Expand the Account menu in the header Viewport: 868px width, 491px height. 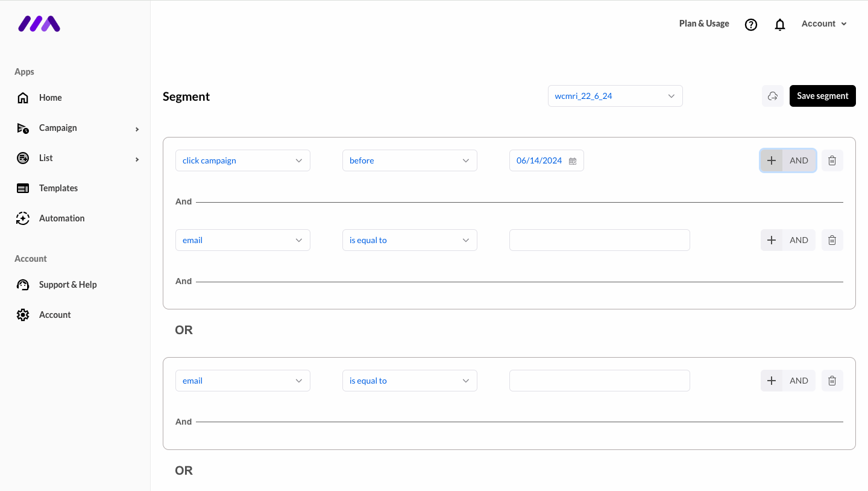point(823,24)
